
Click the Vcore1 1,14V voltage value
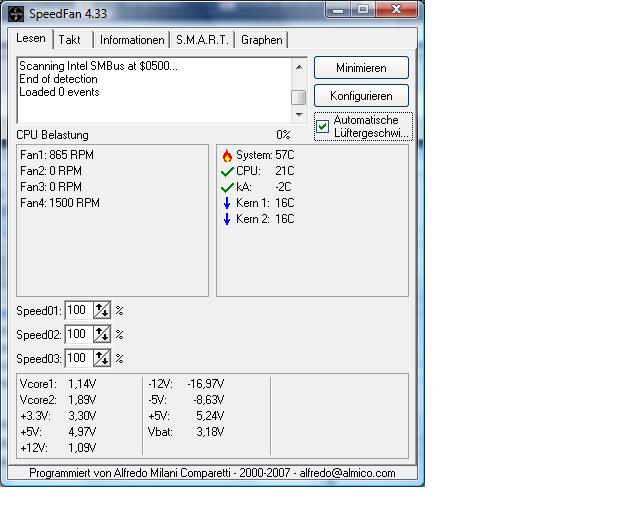[82, 384]
